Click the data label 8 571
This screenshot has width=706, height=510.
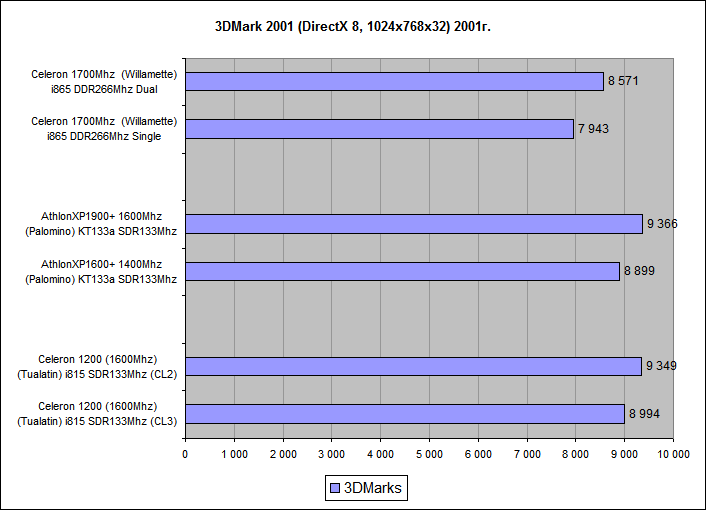[623, 81]
